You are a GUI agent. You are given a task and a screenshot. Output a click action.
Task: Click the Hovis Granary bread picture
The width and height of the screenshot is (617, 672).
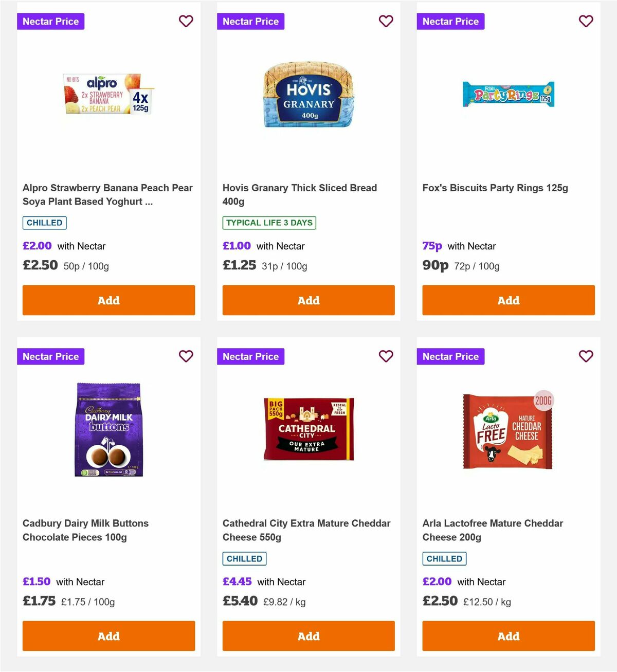pyautogui.click(x=308, y=95)
